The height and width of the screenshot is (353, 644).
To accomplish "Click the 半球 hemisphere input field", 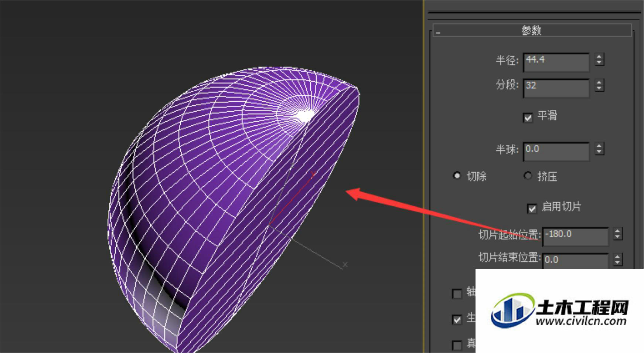I will click(x=556, y=152).
